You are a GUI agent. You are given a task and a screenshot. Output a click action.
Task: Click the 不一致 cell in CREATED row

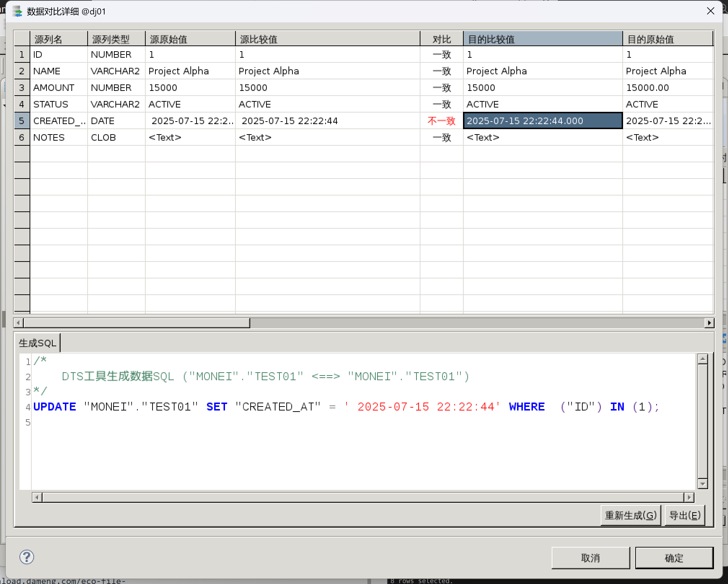coord(441,121)
